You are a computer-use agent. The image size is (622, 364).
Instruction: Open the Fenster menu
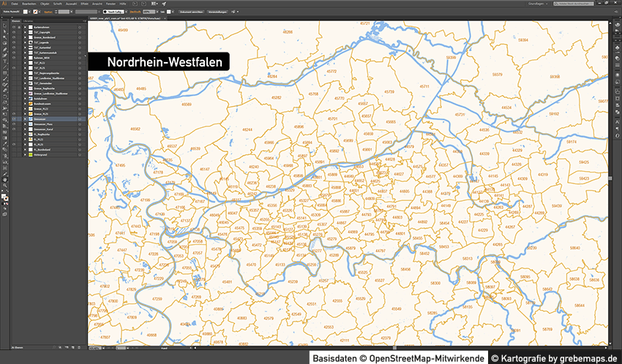click(x=110, y=4)
